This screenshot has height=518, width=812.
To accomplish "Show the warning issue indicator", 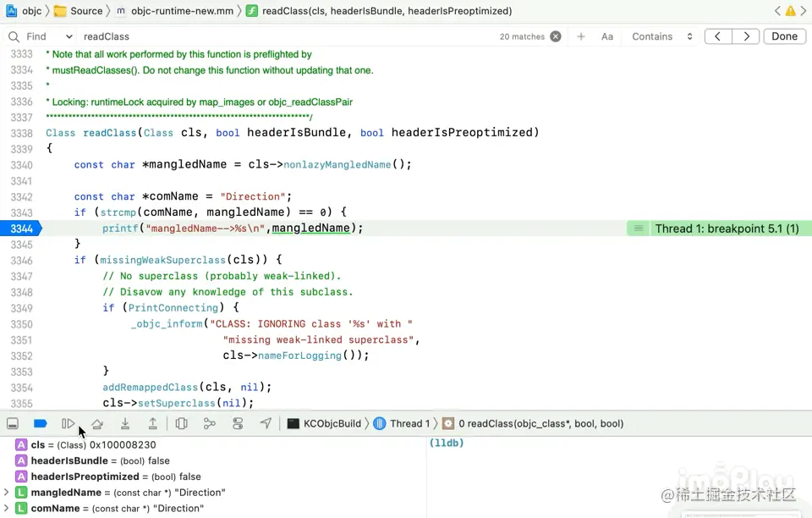I will [790, 11].
